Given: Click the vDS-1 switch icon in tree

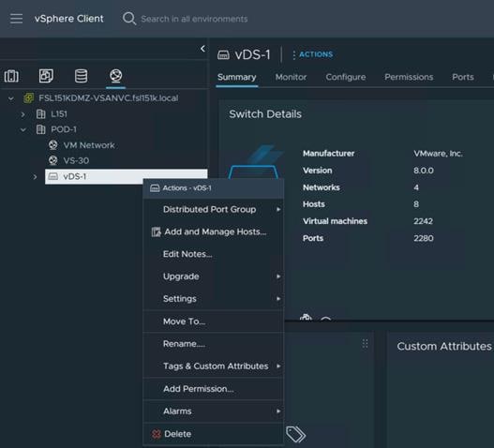Looking at the screenshot, I should coord(52,176).
